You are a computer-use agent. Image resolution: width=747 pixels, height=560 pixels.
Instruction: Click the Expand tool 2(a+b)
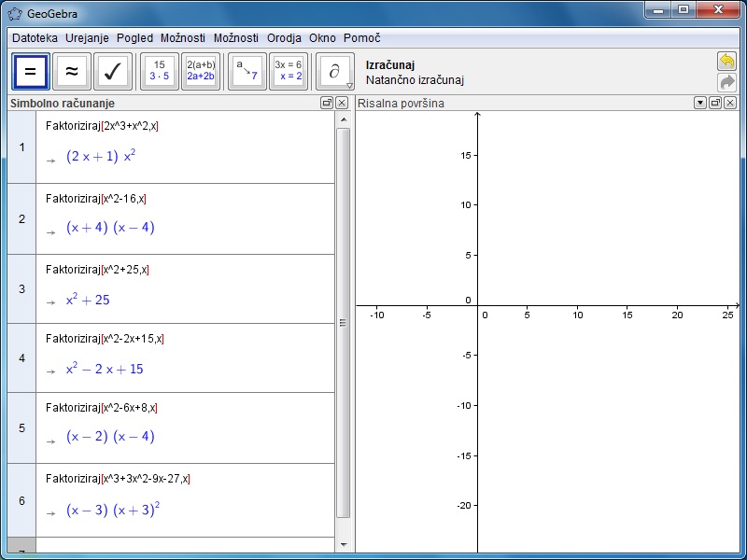(201, 72)
